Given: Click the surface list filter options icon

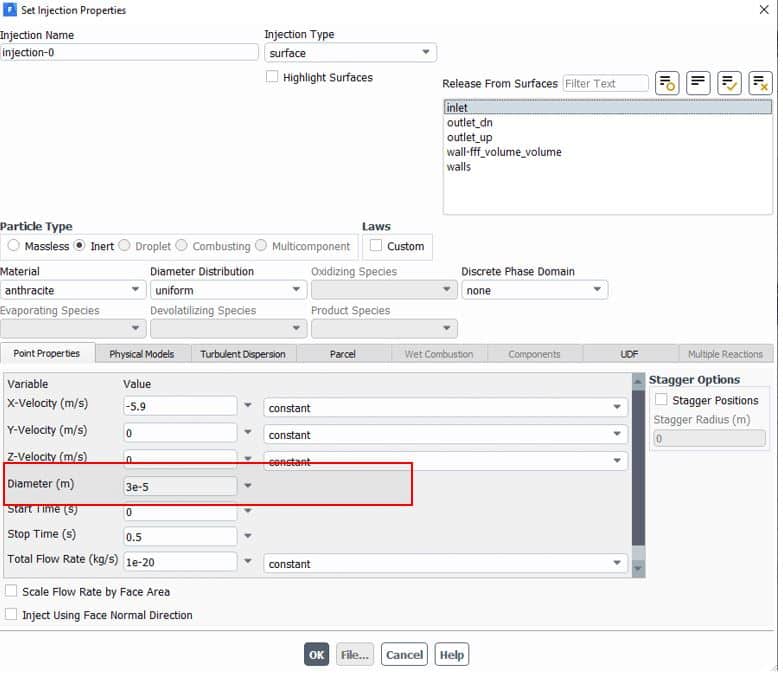Looking at the screenshot, I should click(x=667, y=83).
